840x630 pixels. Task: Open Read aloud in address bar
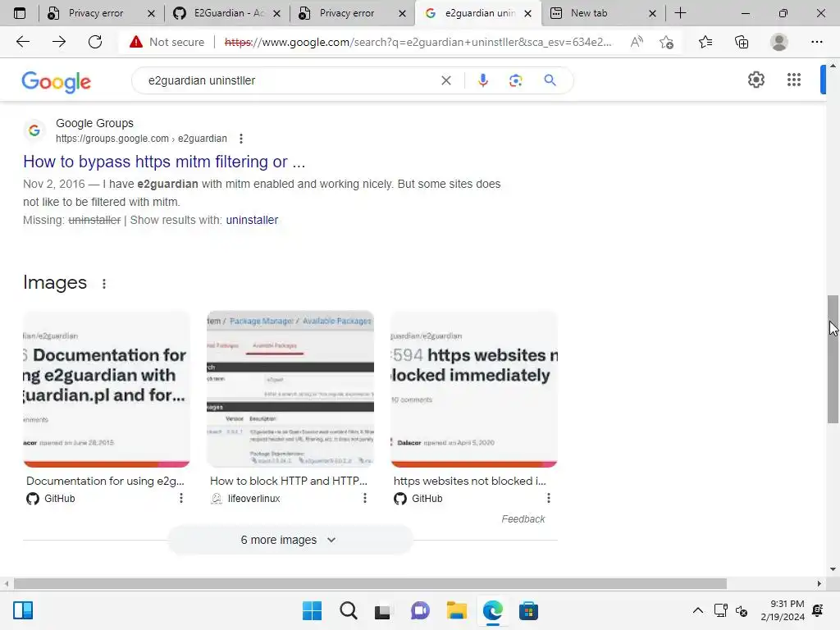(x=637, y=42)
